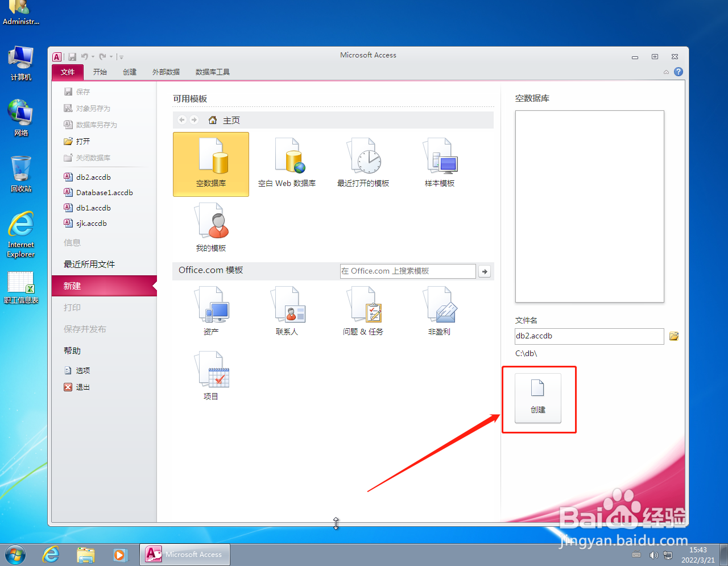The height and width of the screenshot is (566, 728).
Task: Click the 创建 (Create) button
Action: [538, 398]
